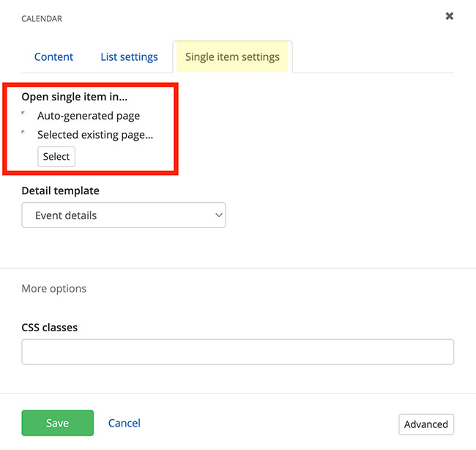
Task: Enable the Selected existing page radio option
Action: [24, 134]
